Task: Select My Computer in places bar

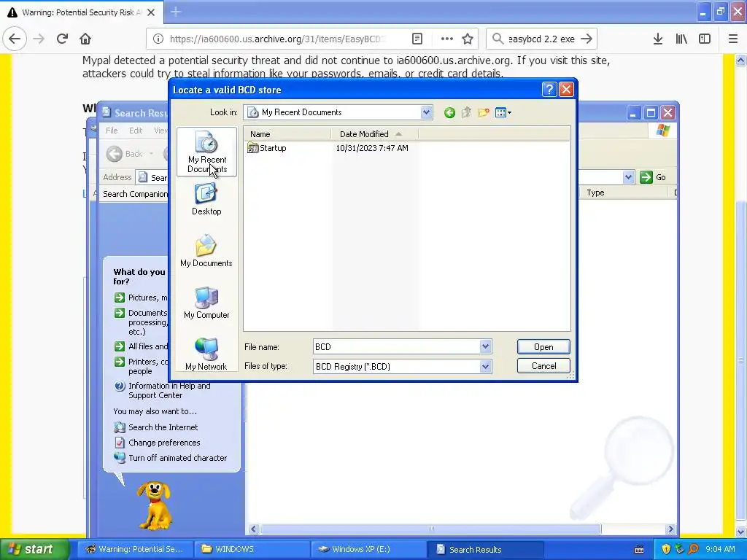Action: [x=206, y=303]
